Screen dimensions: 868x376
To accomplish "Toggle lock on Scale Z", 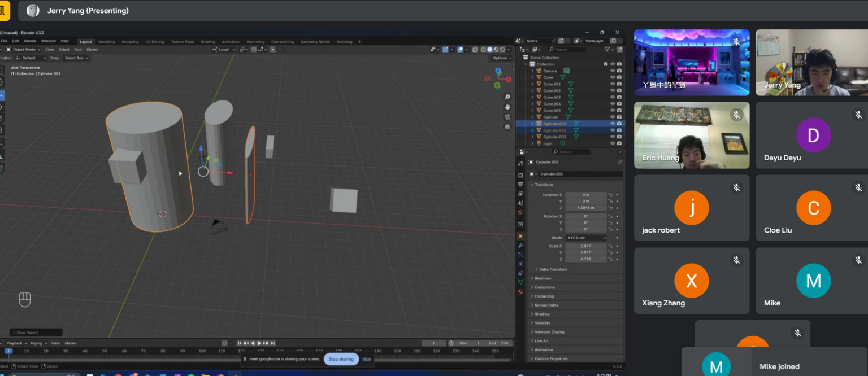I will coord(610,259).
